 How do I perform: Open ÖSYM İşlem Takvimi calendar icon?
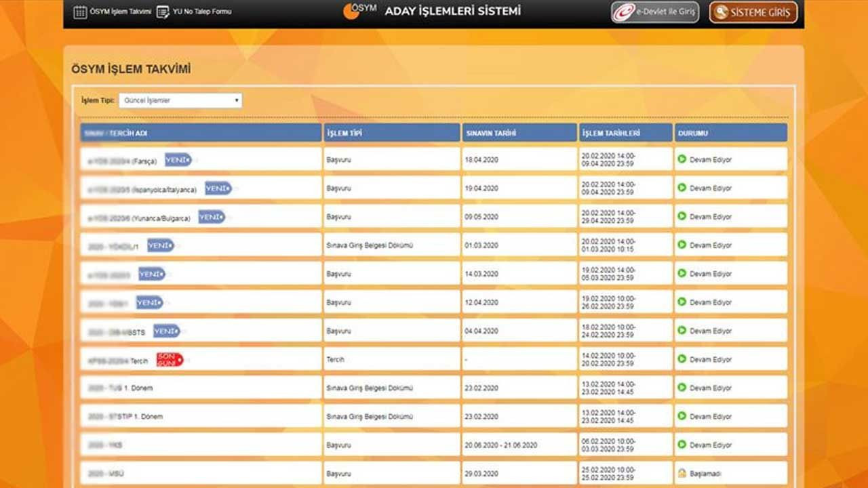tap(80, 12)
